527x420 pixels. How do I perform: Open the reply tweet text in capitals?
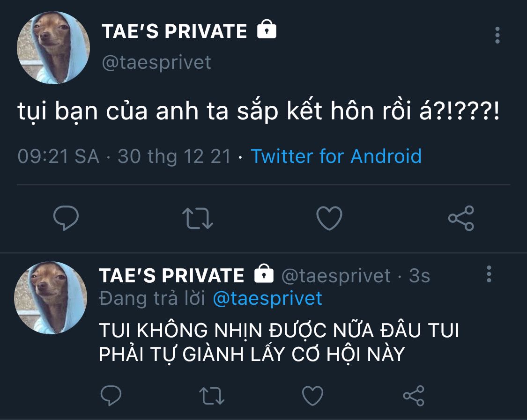click(279, 343)
